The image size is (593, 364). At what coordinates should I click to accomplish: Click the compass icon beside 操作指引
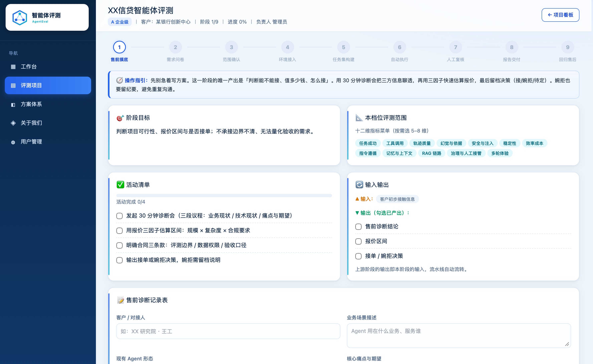click(x=119, y=80)
